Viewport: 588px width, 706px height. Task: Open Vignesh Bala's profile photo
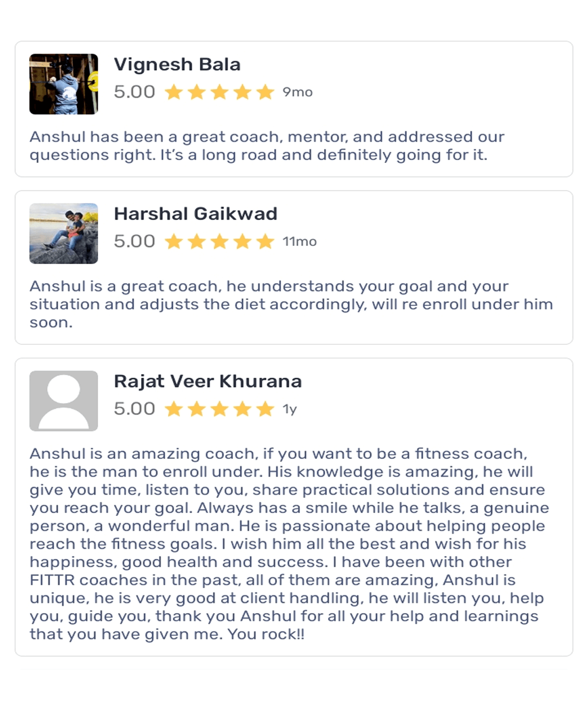point(64,84)
